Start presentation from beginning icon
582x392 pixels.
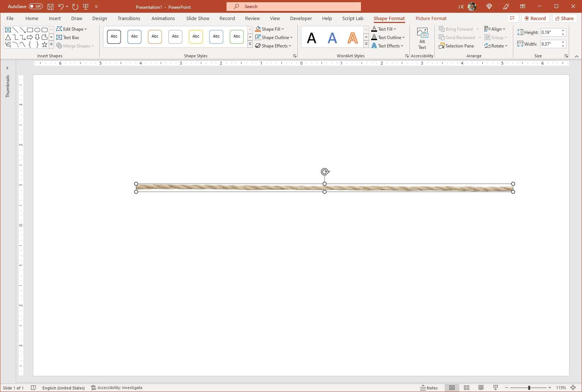pos(86,7)
